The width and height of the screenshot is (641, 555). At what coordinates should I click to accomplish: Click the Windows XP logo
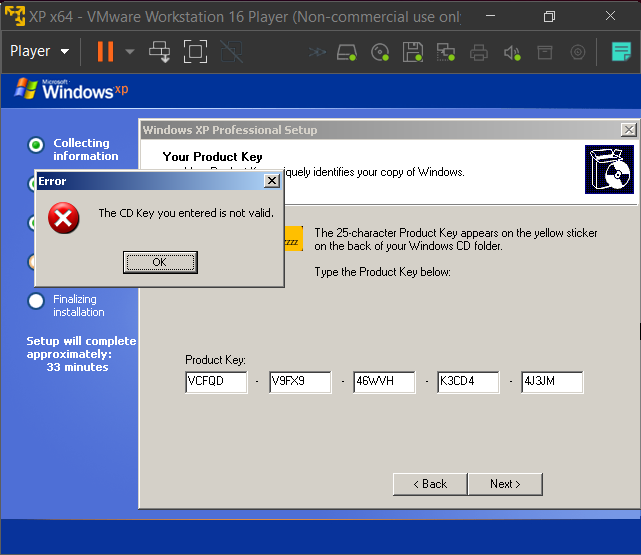(72, 89)
